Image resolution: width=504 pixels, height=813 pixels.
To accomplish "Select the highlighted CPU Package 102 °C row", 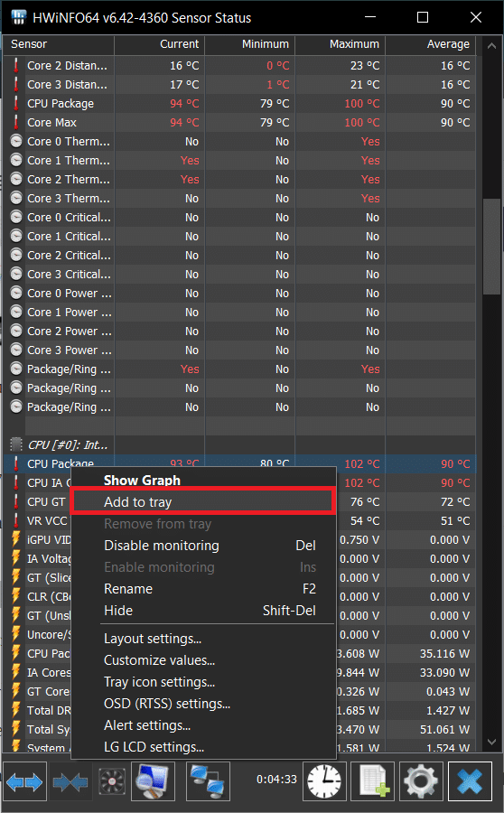I will (239, 463).
